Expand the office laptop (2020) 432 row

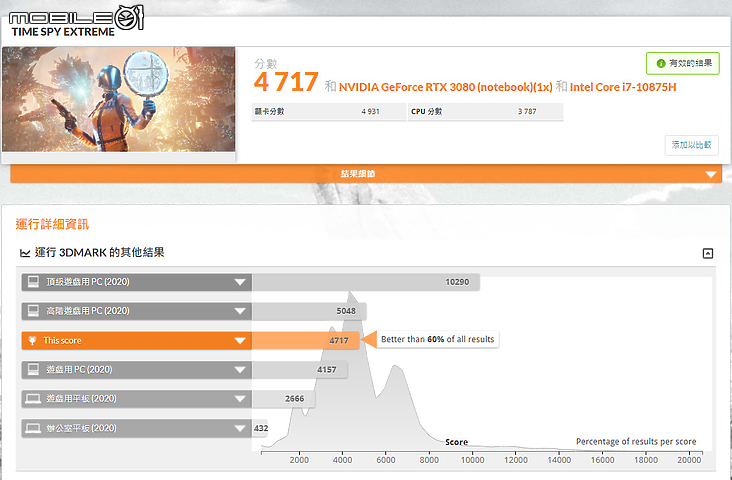pos(239,428)
